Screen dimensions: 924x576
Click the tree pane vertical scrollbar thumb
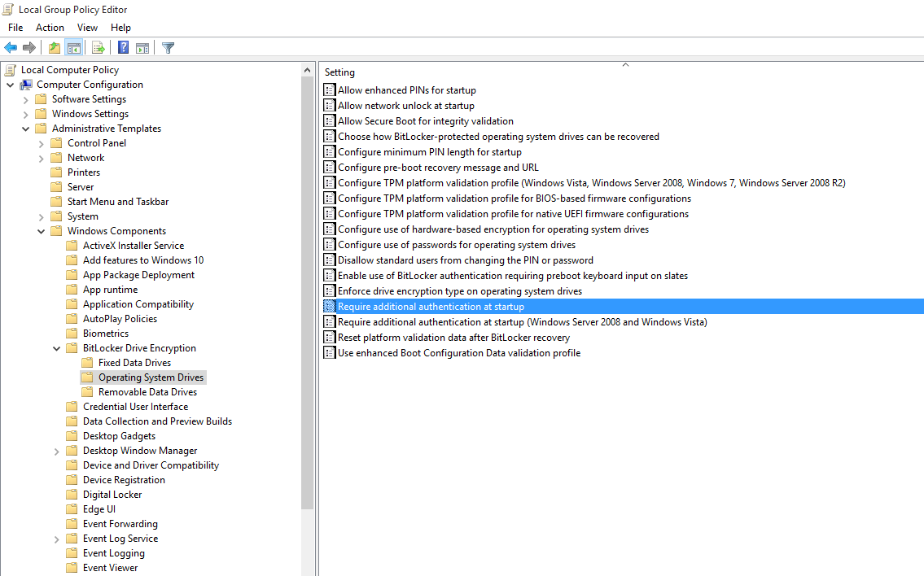[307, 293]
